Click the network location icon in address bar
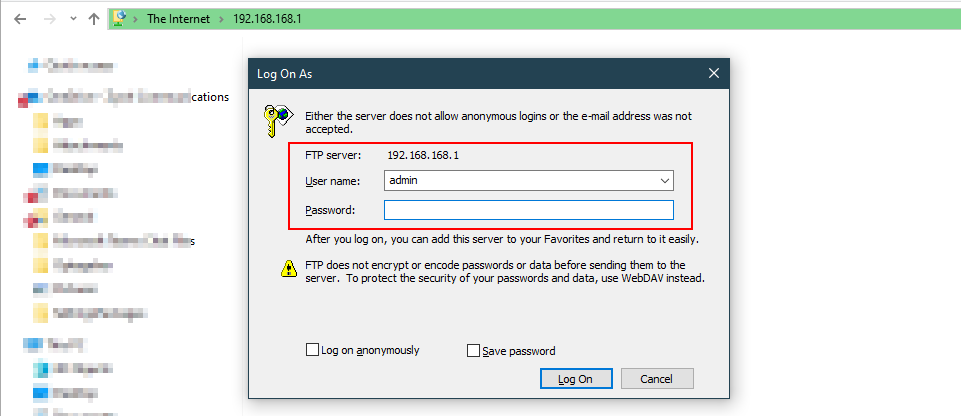The image size is (961, 416). [119, 18]
